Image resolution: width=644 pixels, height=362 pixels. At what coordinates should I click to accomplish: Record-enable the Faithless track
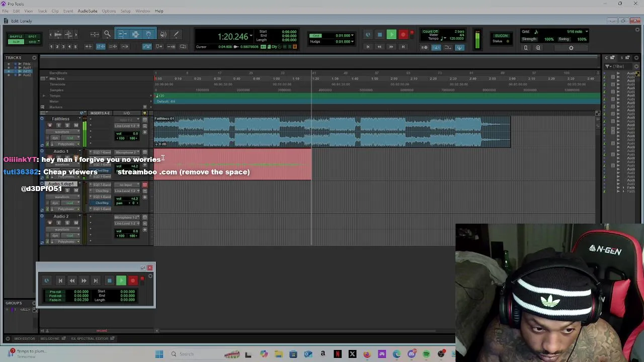tap(50, 125)
